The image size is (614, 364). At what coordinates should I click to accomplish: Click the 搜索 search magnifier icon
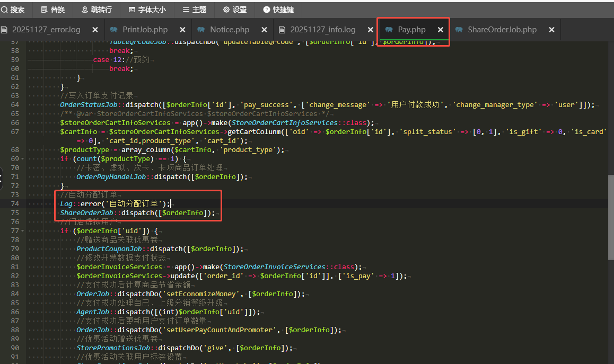click(4, 10)
